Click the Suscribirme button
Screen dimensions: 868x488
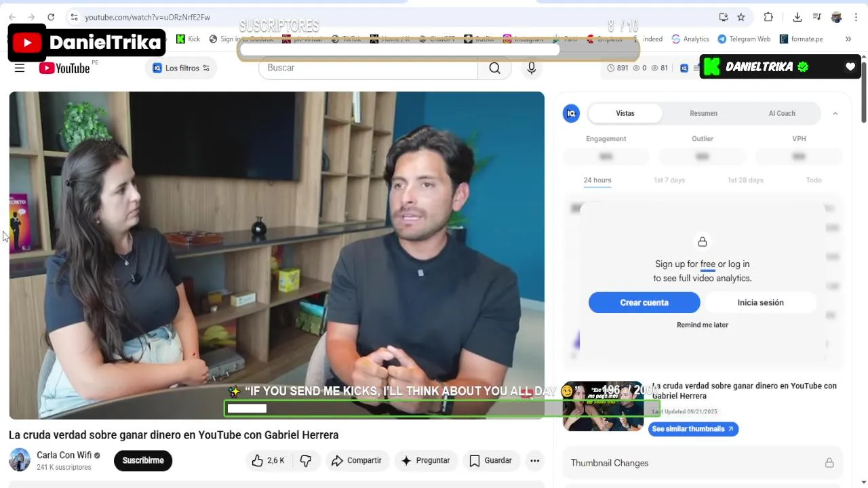pos(143,461)
